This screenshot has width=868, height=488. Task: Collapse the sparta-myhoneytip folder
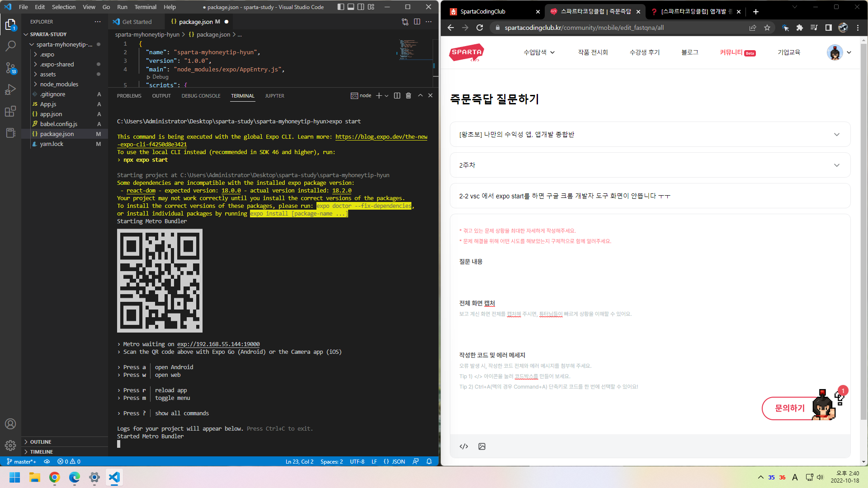pyautogui.click(x=64, y=44)
